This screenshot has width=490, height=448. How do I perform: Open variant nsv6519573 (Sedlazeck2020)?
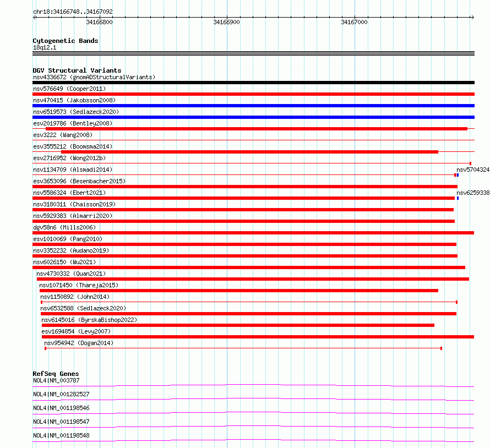click(x=76, y=112)
